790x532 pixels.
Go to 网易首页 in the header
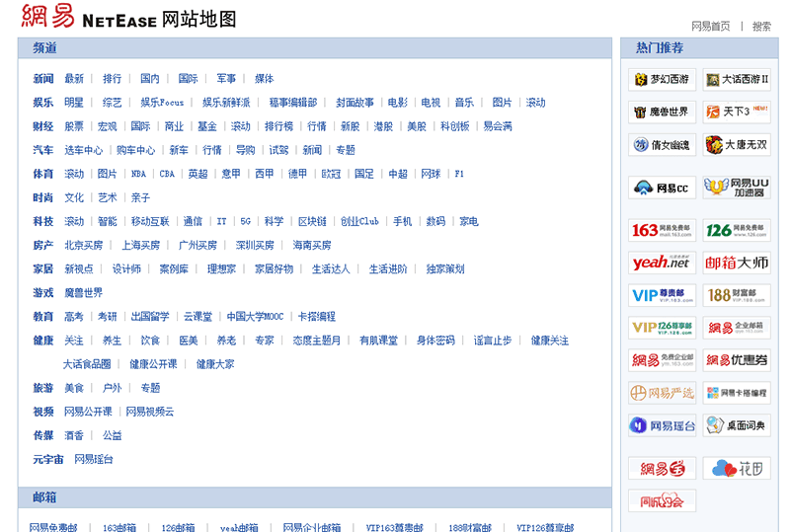tap(710, 27)
